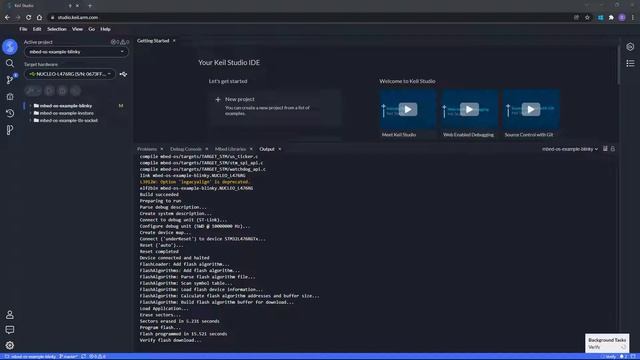
Task: Bookmark this page with the star icon
Action: [x=587, y=18]
